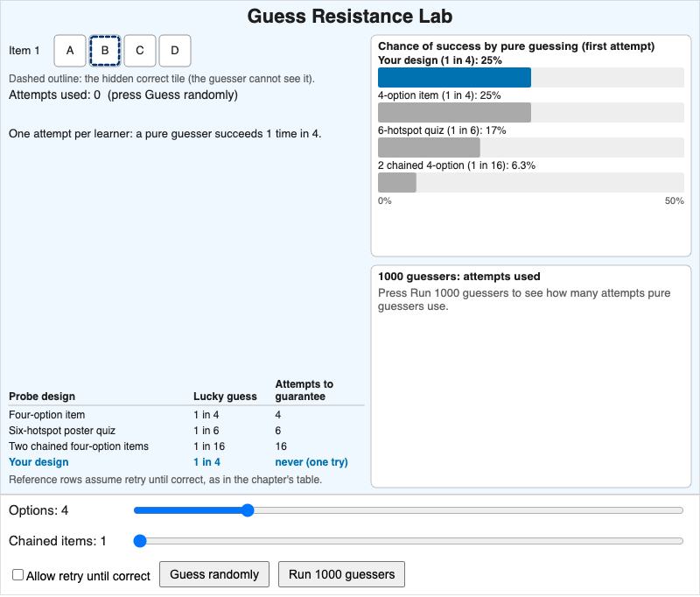The image size is (700, 597).
Task: Click '4-option item (1 in 4): 25%' label
Action: click(439, 95)
